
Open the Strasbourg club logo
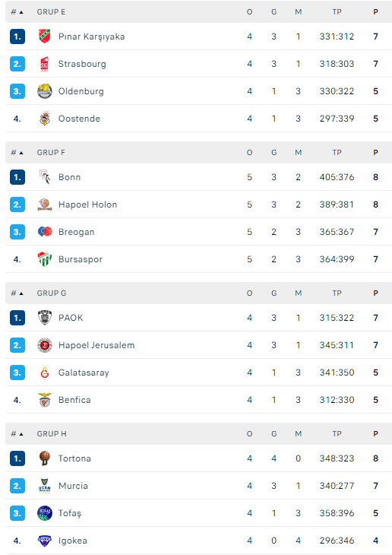[45, 64]
